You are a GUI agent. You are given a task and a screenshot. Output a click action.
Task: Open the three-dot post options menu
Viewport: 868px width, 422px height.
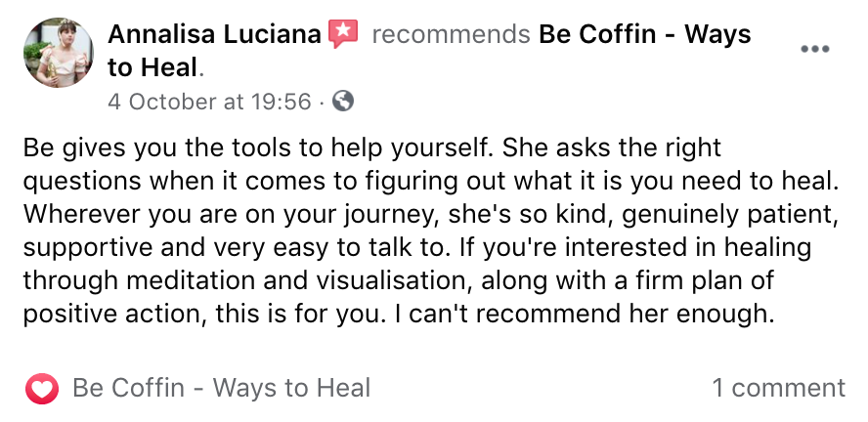coord(814,49)
